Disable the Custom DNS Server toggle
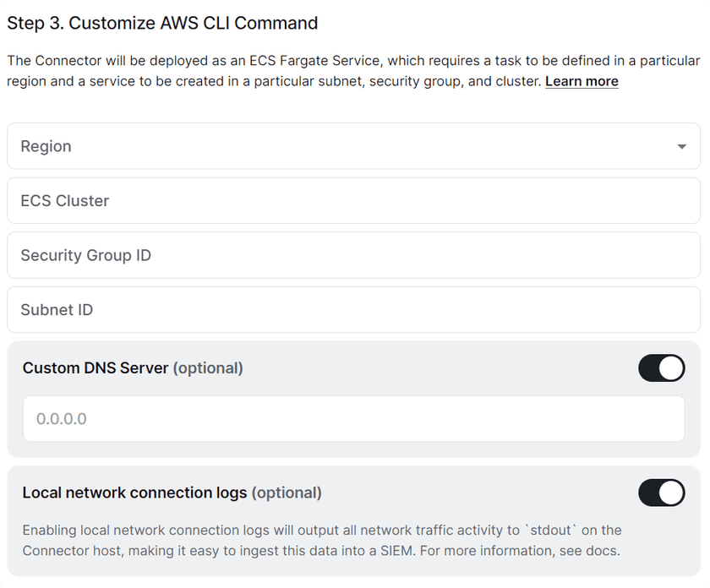 click(x=661, y=368)
